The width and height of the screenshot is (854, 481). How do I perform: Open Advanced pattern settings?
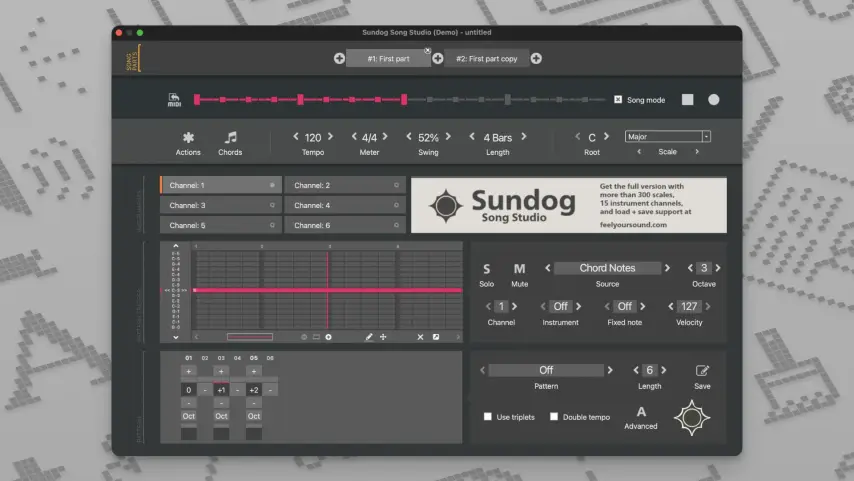[641, 412]
